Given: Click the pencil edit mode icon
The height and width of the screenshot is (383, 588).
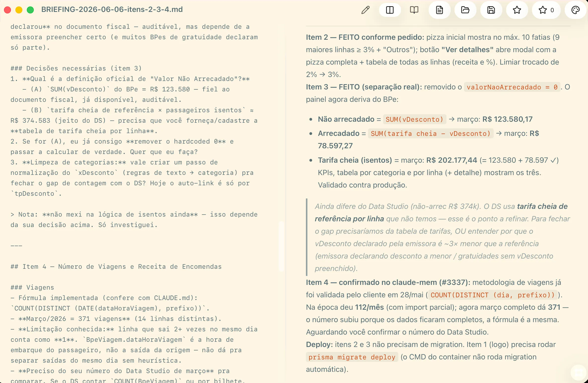Looking at the screenshot, I should [365, 10].
